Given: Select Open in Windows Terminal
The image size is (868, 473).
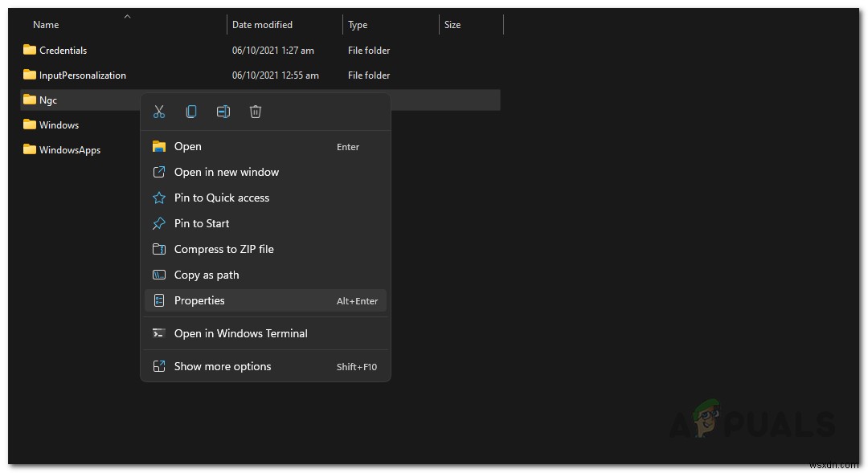Looking at the screenshot, I should pyautogui.click(x=265, y=333).
